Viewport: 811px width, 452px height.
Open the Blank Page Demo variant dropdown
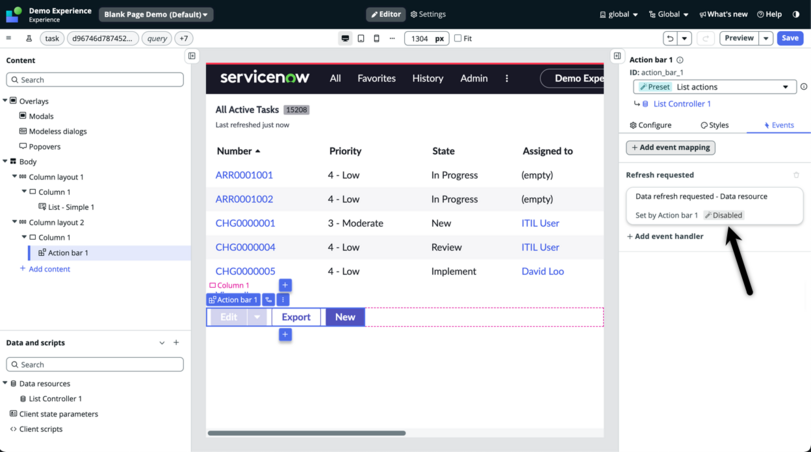tap(156, 14)
